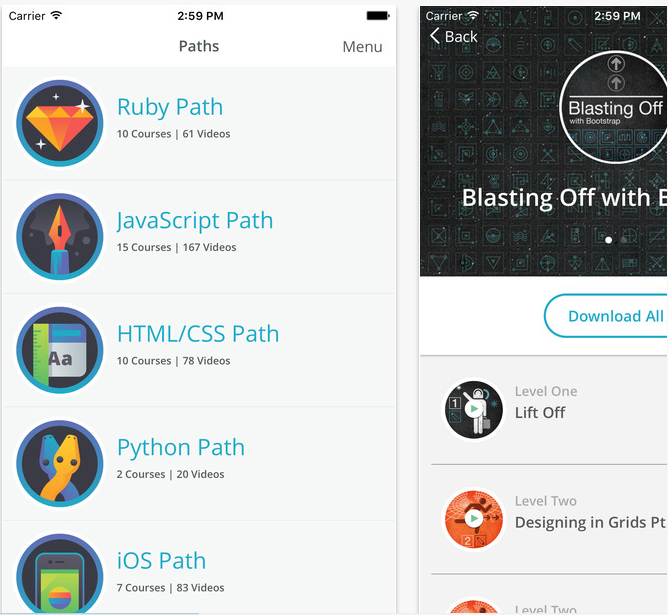
Task: Tap the Python Path snake icon
Action: [x=60, y=463]
